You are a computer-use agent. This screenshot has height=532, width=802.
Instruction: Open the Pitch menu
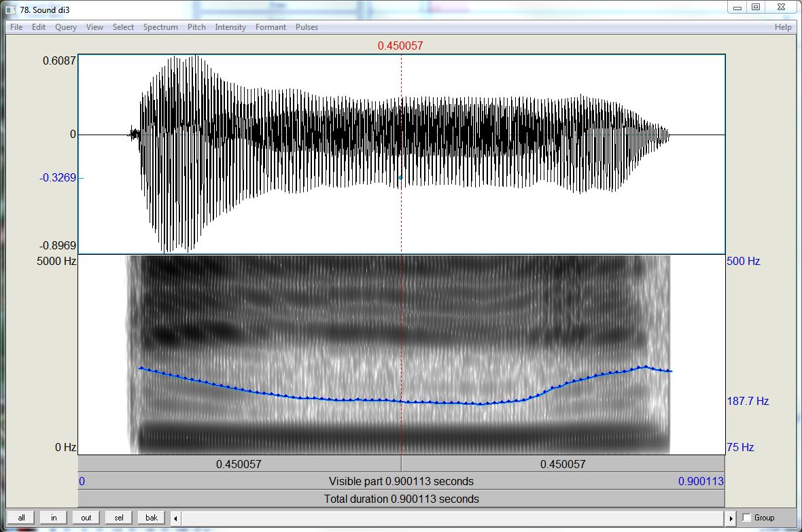tap(196, 27)
